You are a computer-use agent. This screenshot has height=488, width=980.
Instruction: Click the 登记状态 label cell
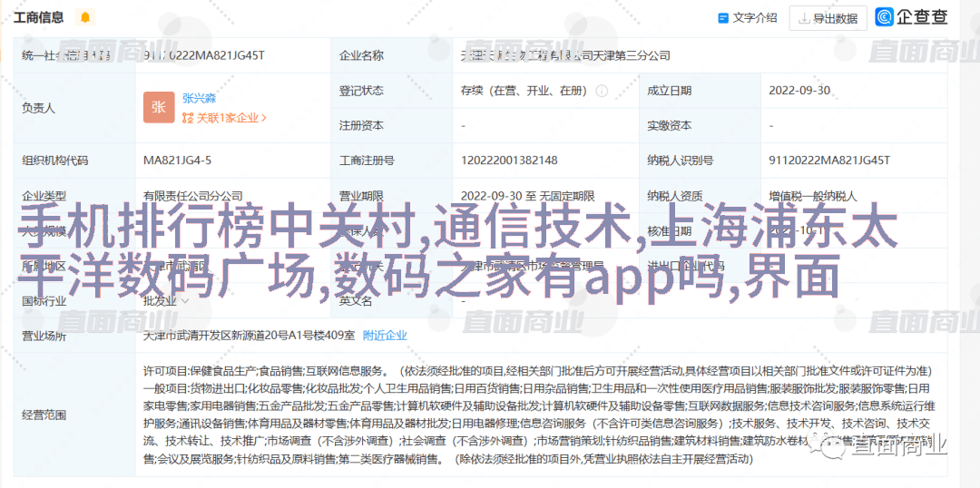click(393, 91)
